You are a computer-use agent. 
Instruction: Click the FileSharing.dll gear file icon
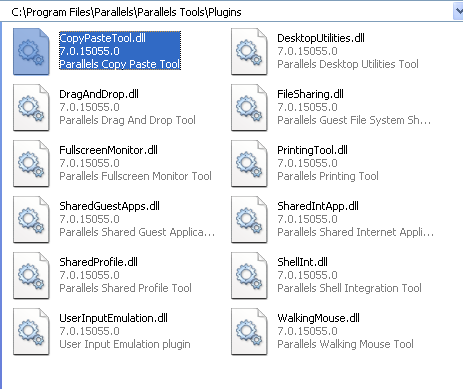[249, 108]
